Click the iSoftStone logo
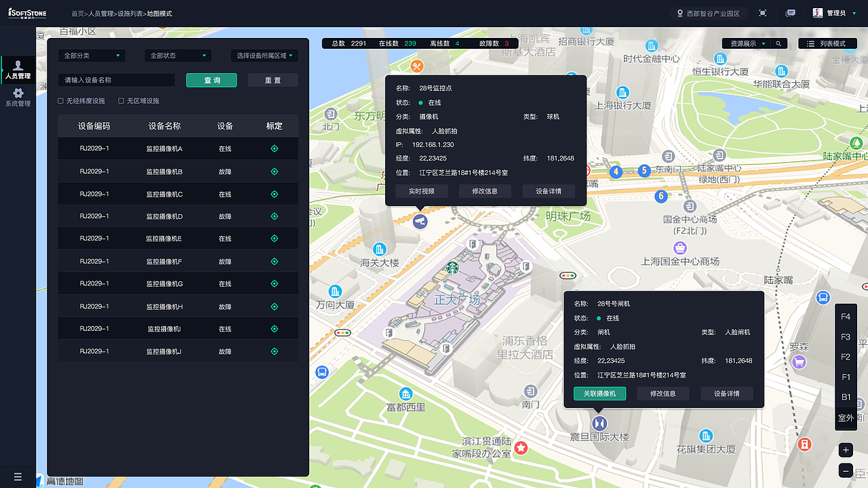 [27, 13]
